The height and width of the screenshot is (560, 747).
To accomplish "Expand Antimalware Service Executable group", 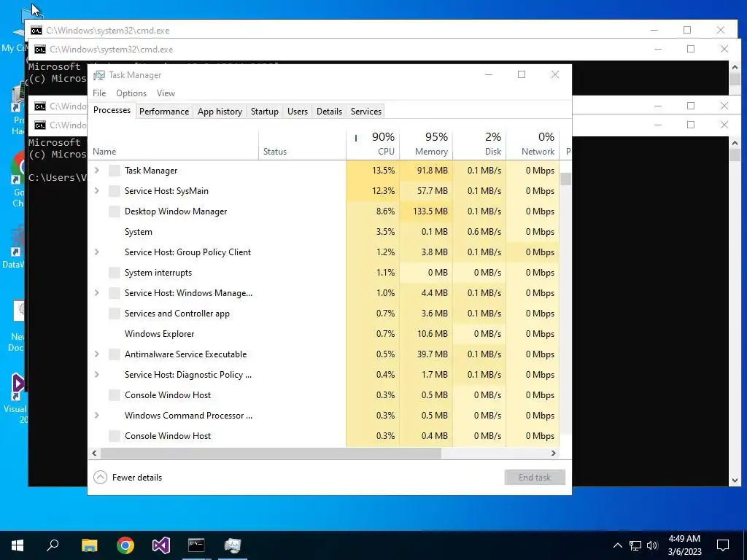I will (97, 354).
